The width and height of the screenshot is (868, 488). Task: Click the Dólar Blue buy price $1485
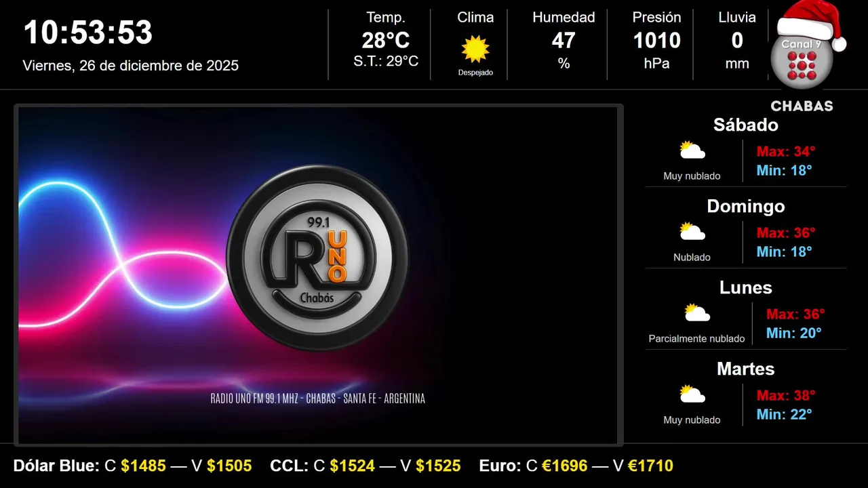pos(144,466)
